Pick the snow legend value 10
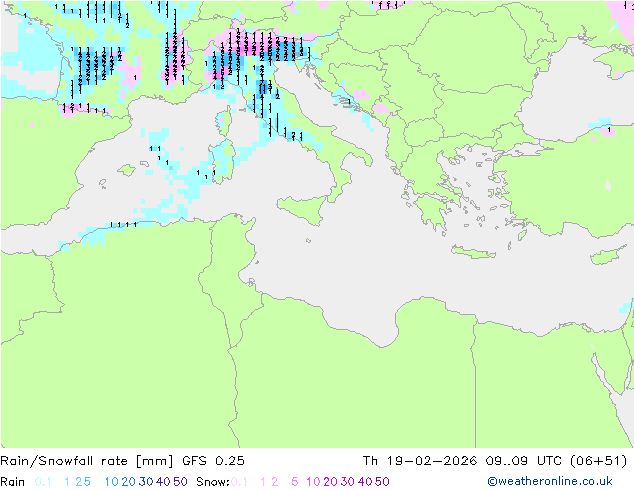 pyautogui.click(x=313, y=482)
